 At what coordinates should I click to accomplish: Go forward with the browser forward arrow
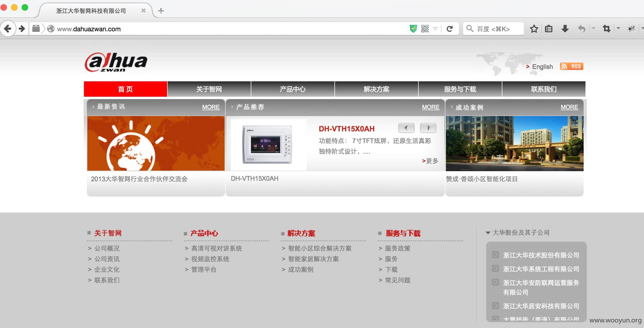(x=22, y=29)
